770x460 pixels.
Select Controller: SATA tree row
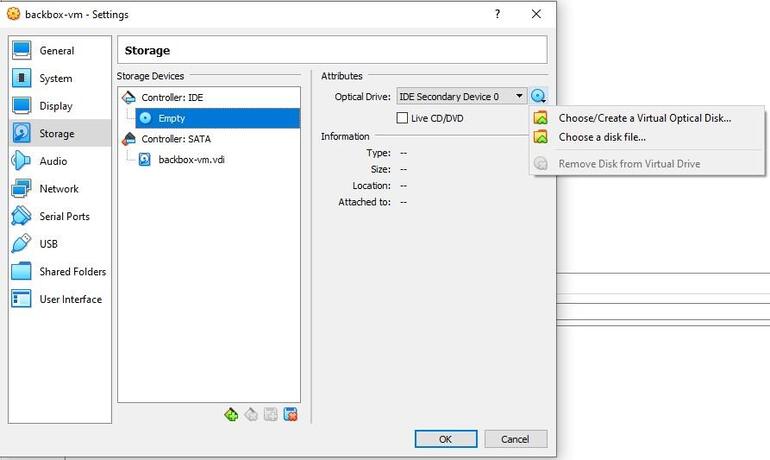coord(209,139)
